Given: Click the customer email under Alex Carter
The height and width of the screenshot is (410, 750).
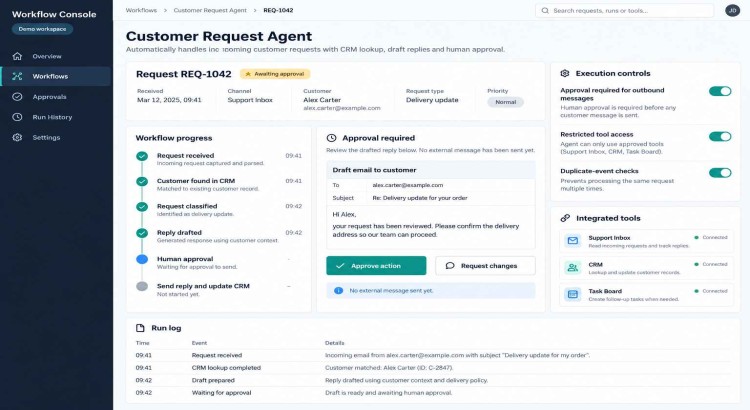Looking at the screenshot, I should 342,108.
